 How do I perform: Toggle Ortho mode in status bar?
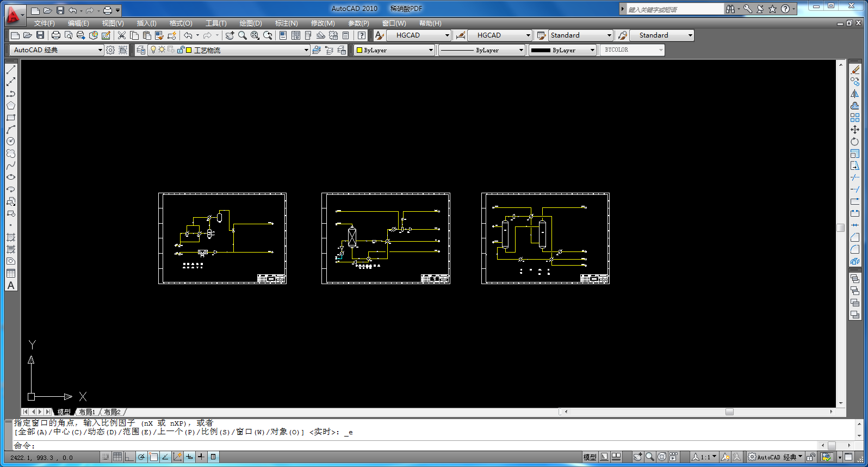point(129,457)
